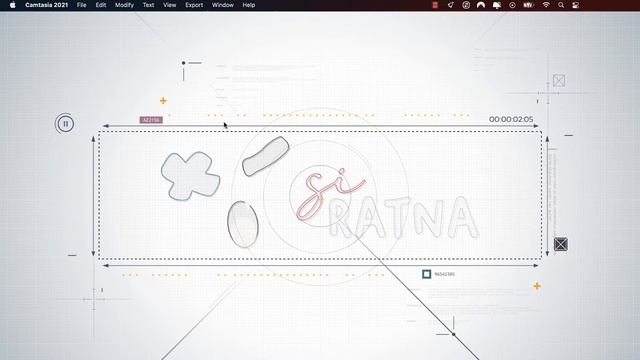Open the Modify menu

tap(124, 5)
